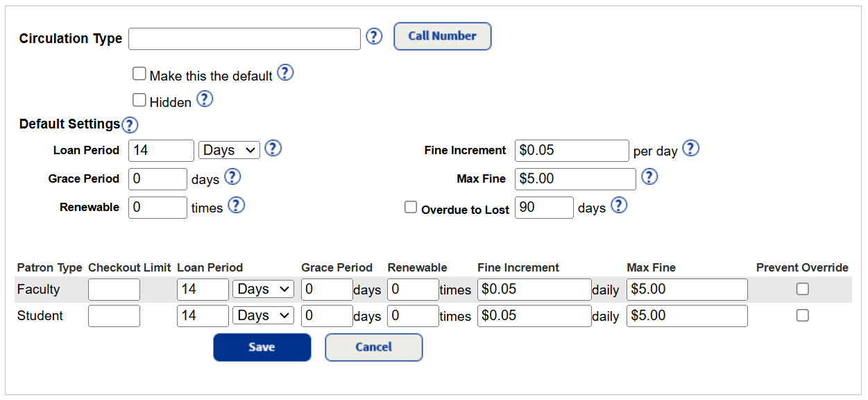The height and width of the screenshot is (400, 868).
Task: Open the default Loan Period units dropdown
Action: click(229, 149)
